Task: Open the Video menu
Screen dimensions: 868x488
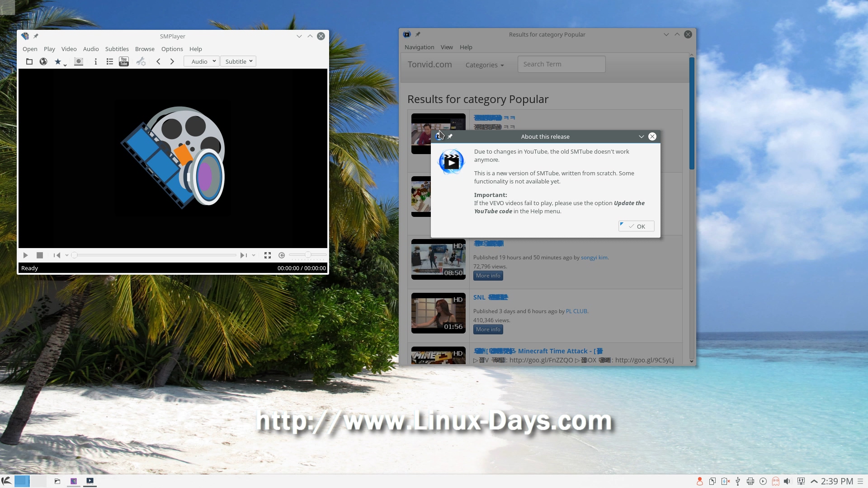Action: [69, 49]
